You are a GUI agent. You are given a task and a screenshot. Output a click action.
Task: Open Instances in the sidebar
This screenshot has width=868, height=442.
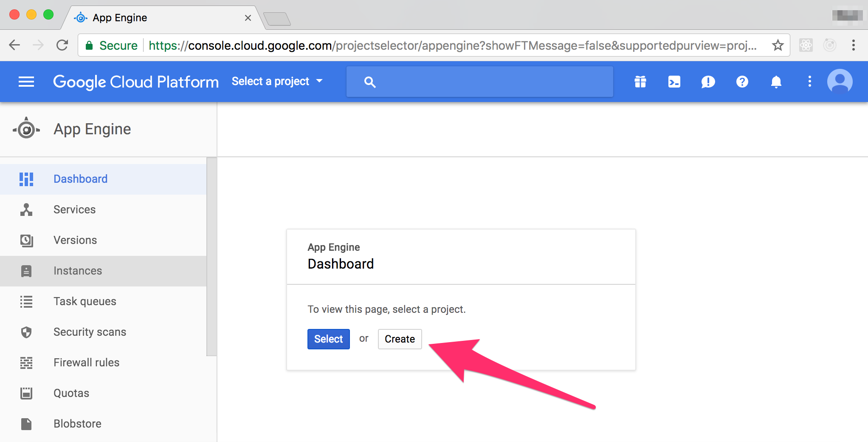click(103, 271)
